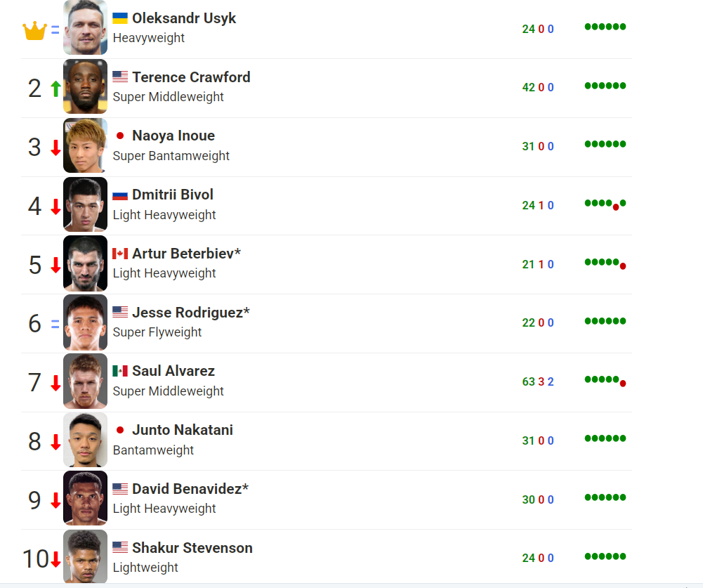703x588 pixels.
Task: Click the Canada flag beside Artur Beterbiev
Action: pos(120,254)
